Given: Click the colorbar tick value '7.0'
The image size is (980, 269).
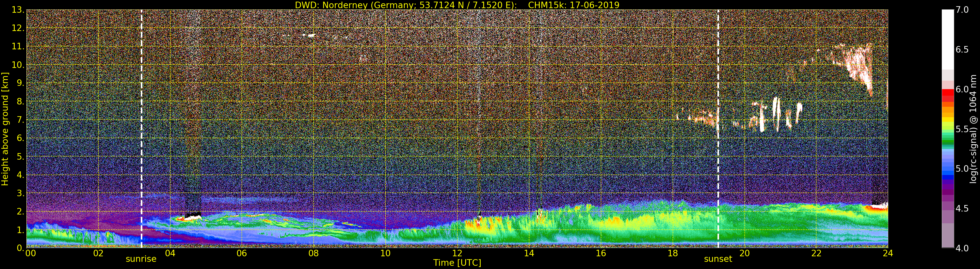Looking at the screenshot, I should pyautogui.click(x=962, y=10).
